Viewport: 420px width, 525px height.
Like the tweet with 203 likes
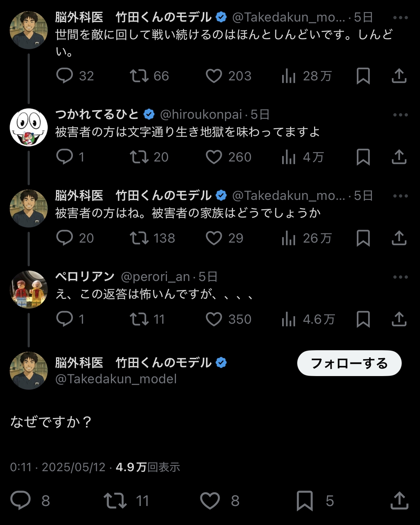point(214,76)
